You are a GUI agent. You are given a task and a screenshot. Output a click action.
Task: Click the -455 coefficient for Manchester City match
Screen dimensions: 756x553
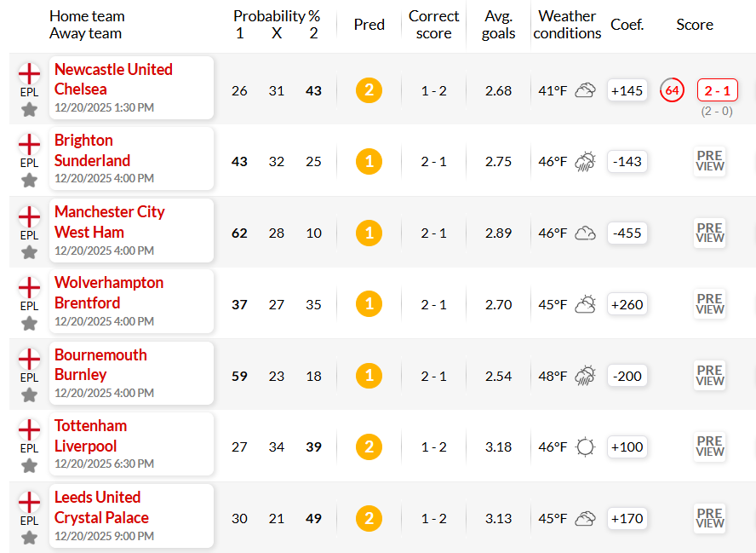pyautogui.click(x=627, y=233)
